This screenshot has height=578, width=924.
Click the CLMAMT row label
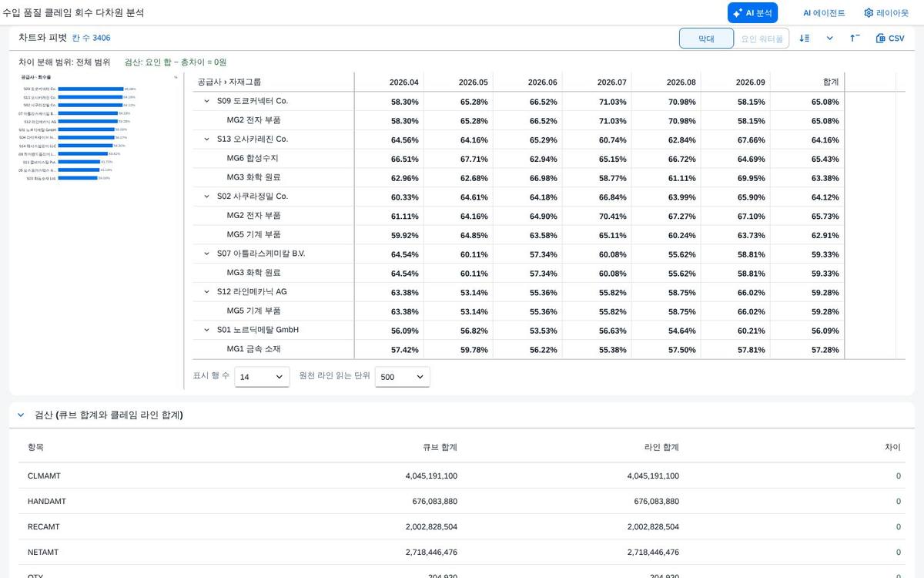[x=44, y=476]
